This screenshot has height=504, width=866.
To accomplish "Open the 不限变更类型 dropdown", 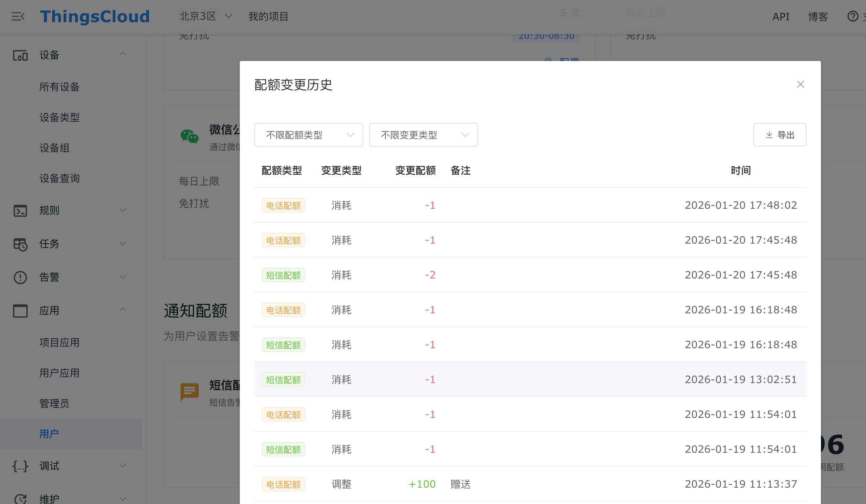I will [x=423, y=135].
